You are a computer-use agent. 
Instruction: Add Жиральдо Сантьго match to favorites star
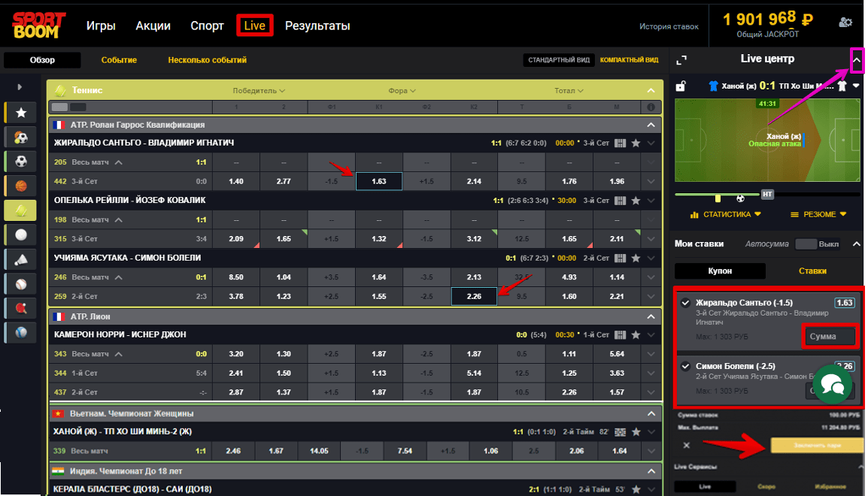click(636, 143)
